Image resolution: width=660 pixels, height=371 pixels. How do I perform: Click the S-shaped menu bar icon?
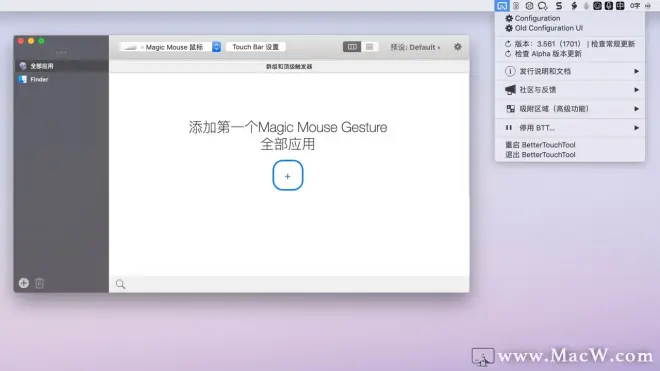click(x=559, y=5)
